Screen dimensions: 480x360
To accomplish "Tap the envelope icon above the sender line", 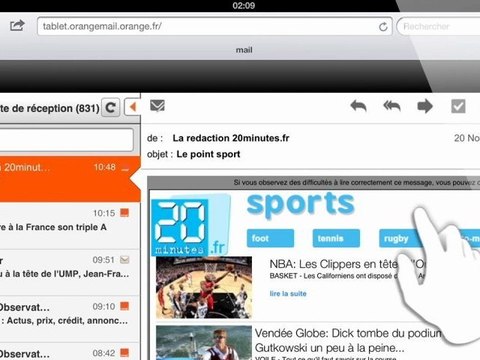I will click(x=157, y=106).
